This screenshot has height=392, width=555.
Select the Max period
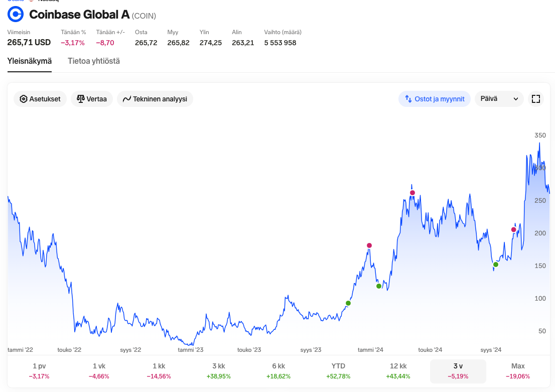tap(518, 371)
